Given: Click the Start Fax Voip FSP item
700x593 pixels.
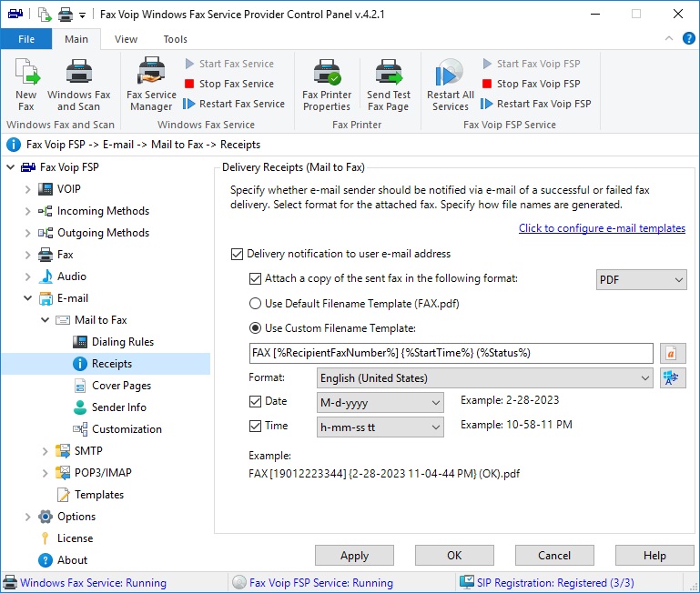Looking at the screenshot, I should tap(532, 64).
